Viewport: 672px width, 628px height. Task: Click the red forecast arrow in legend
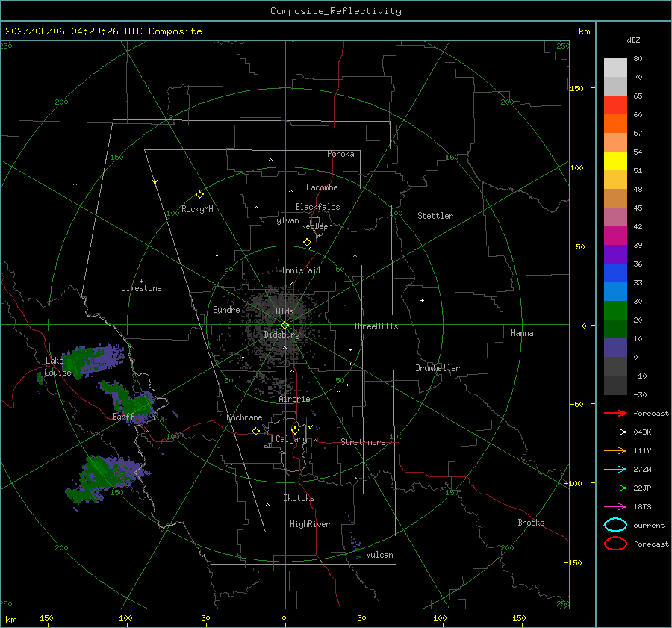615,413
